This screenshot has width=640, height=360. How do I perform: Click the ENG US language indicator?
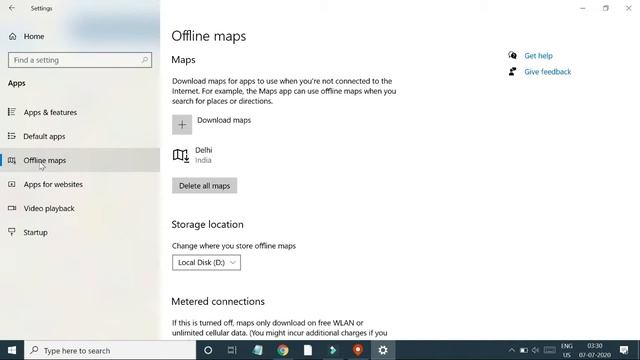click(567, 350)
